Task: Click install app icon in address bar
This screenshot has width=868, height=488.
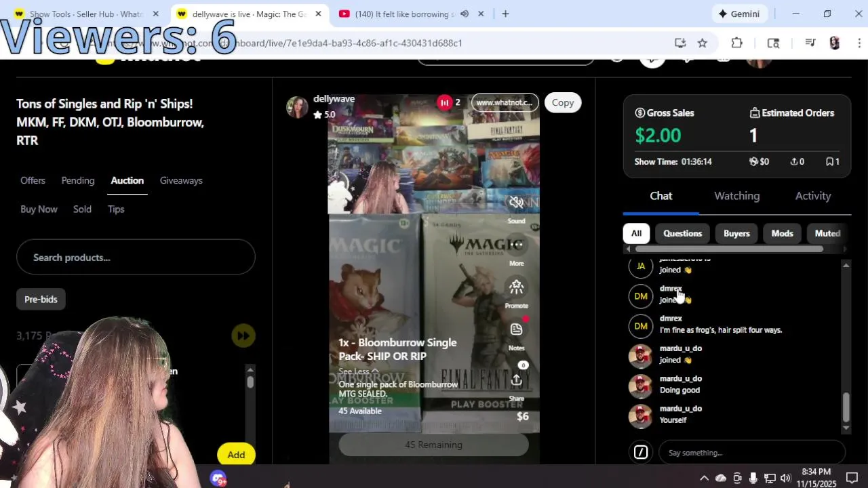Action: pyautogui.click(x=680, y=43)
